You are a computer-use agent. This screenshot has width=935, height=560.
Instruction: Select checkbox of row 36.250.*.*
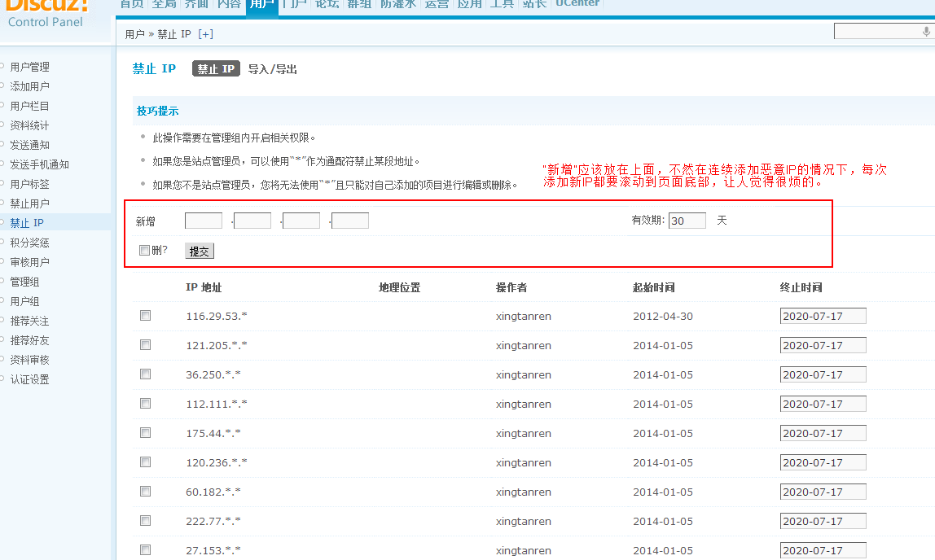[x=146, y=374]
